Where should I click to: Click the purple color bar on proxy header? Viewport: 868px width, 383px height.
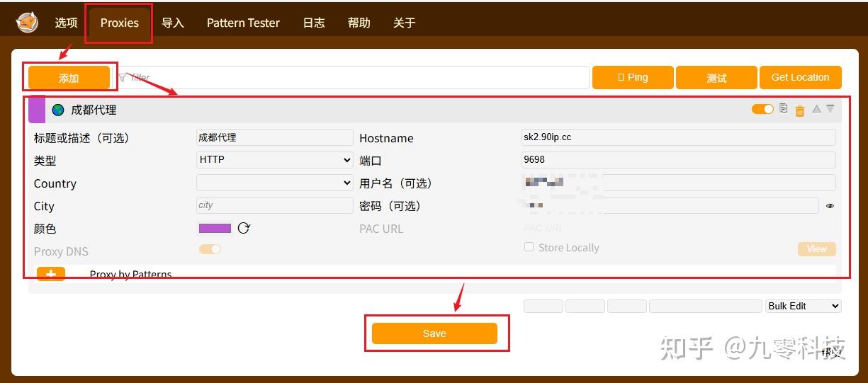tap(37, 110)
